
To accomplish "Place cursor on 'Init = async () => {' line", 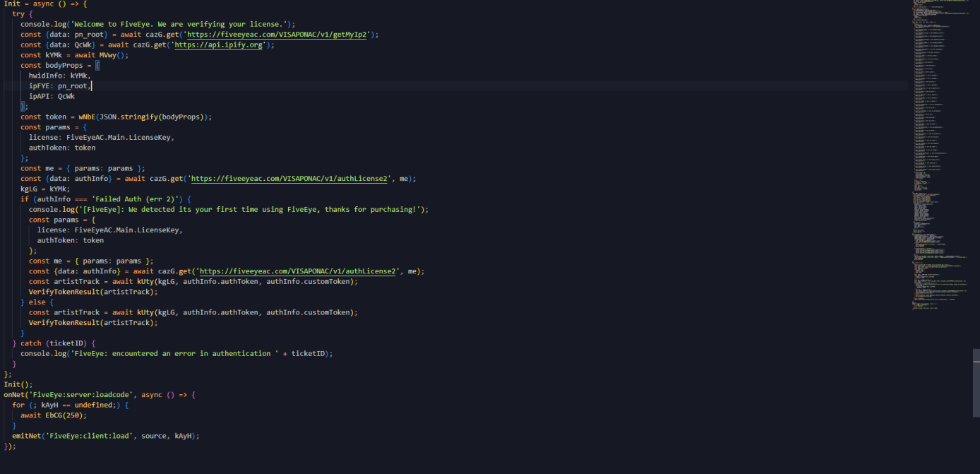I will click(46, 4).
